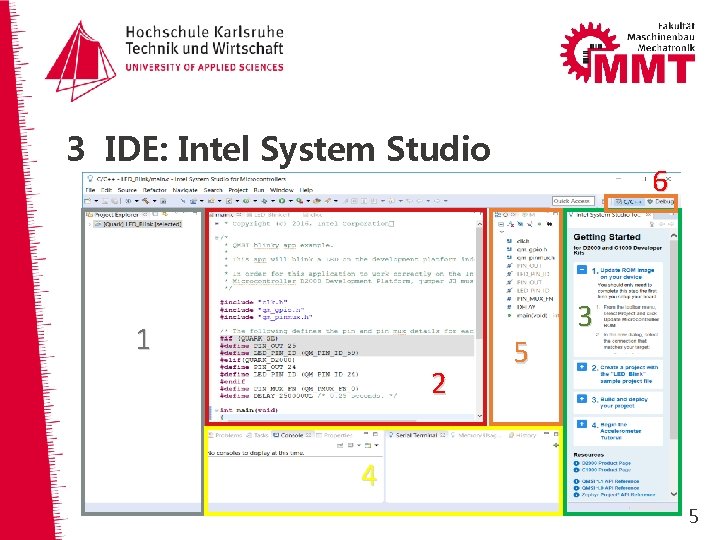
Task: Click the green plus in Serial Terminal
Action: coord(556,445)
